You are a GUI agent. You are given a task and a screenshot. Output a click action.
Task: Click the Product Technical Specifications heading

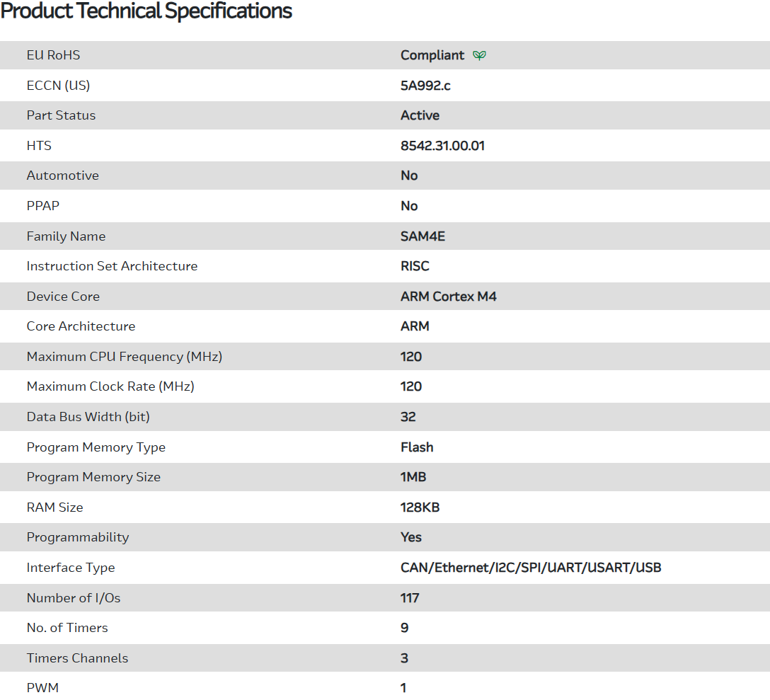pyautogui.click(x=146, y=11)
